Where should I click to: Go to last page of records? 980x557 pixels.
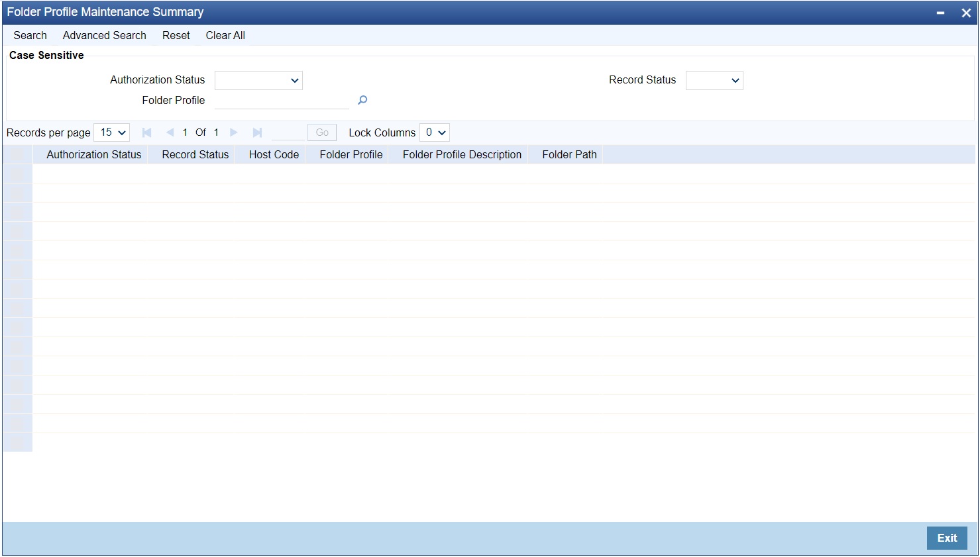[257, 132]
